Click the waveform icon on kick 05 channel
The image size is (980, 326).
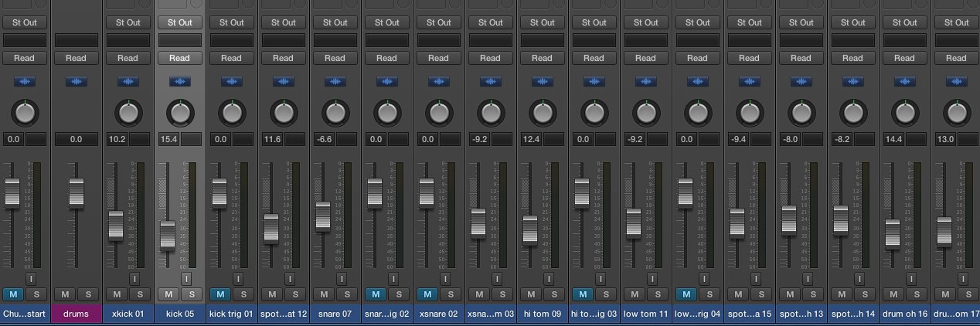(179, 81)
